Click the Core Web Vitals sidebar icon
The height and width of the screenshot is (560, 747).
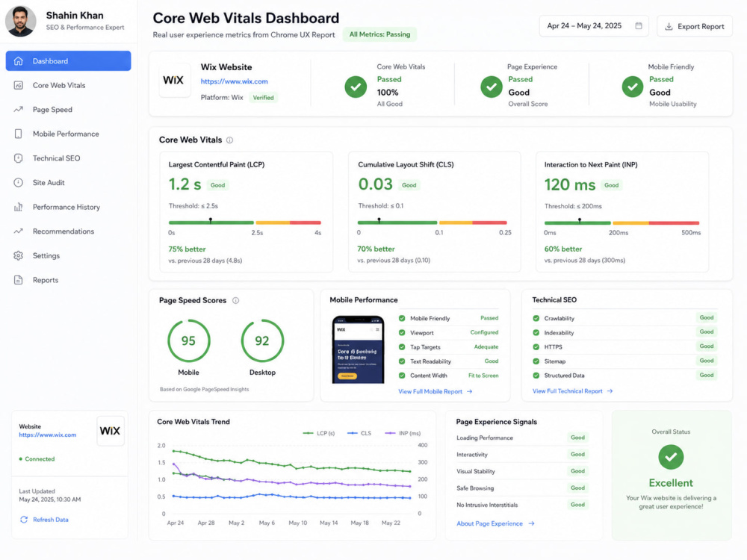pos(18,85)
